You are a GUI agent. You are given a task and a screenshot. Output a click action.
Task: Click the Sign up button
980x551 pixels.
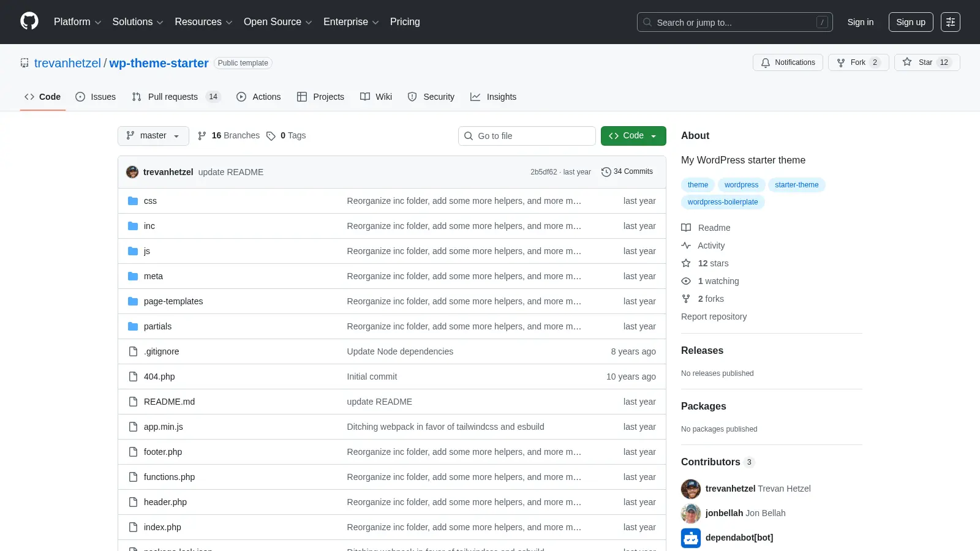tap(911, 22)
